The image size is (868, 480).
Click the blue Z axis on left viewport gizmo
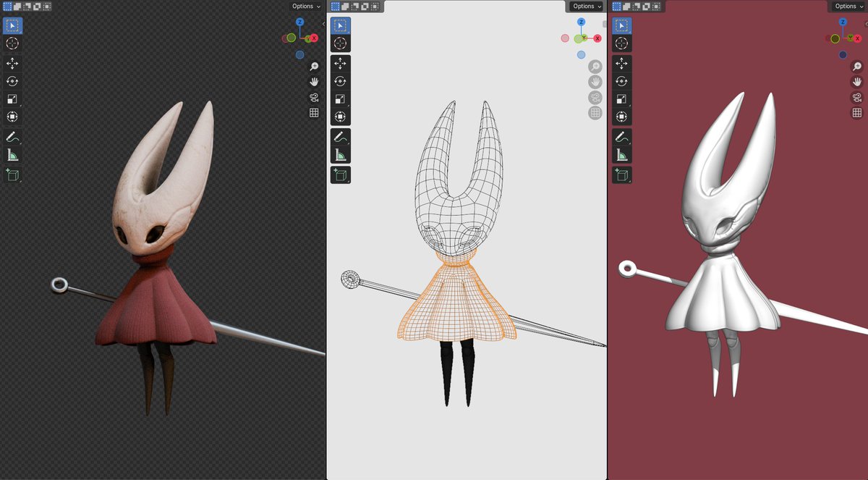(299, 22)
